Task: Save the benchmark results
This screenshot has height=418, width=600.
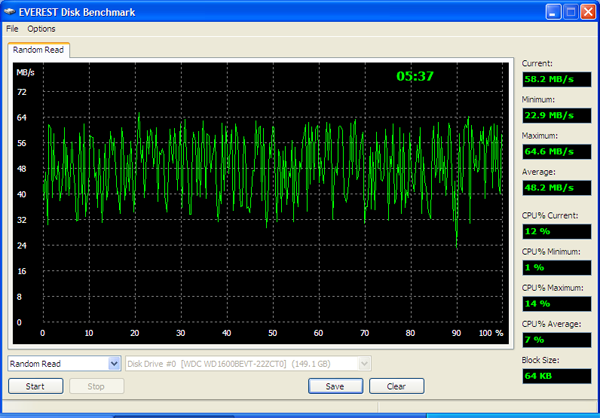Action: (335, 386)
